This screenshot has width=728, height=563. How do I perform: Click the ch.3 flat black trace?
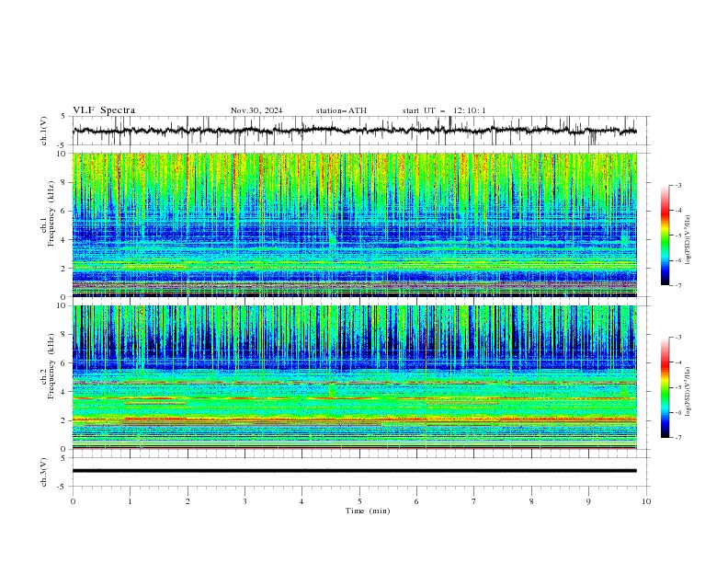pos(354,471)
